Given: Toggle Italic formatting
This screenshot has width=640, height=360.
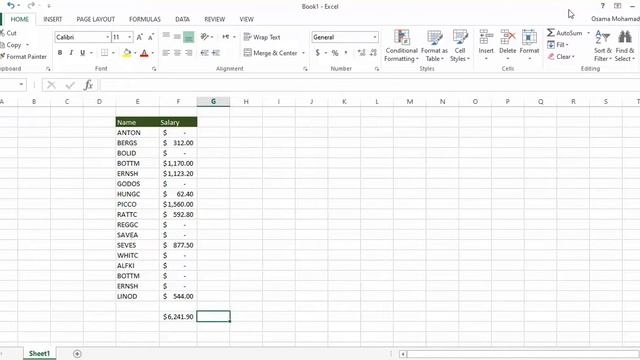Looking at the screenshot, I should 71,53.
